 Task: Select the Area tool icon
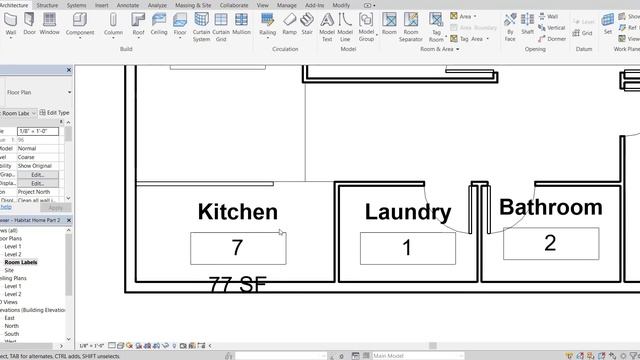tap(453, 16)
